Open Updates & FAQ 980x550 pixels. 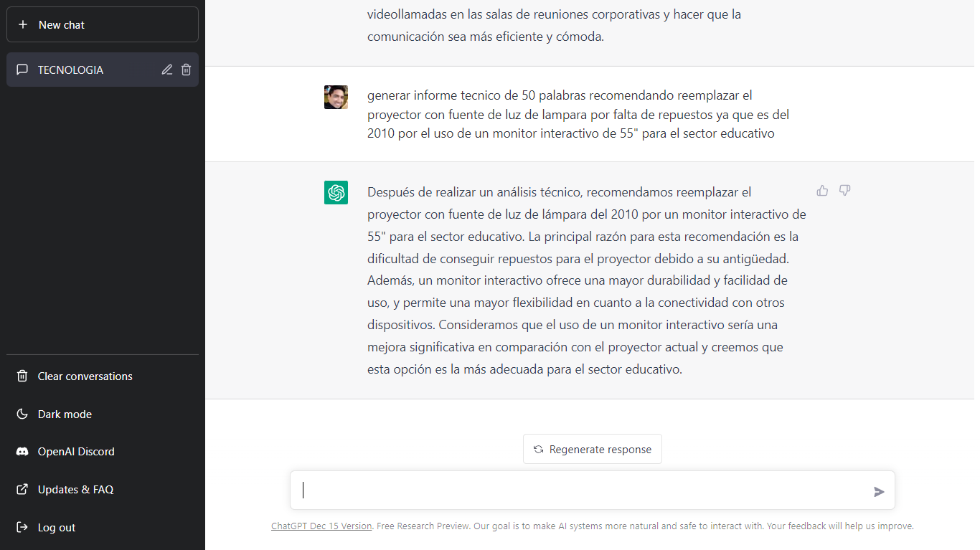(76, 489)
